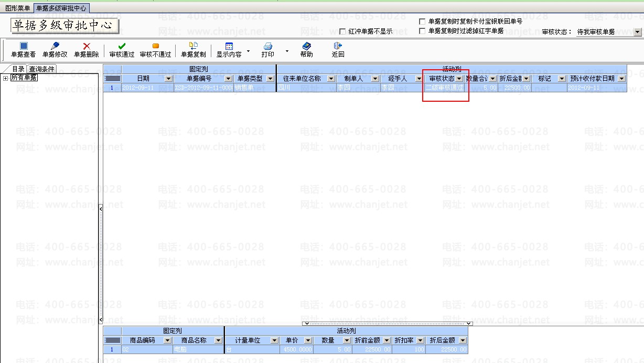Check 单据复制时过滤掉红字单据 option

422,31
